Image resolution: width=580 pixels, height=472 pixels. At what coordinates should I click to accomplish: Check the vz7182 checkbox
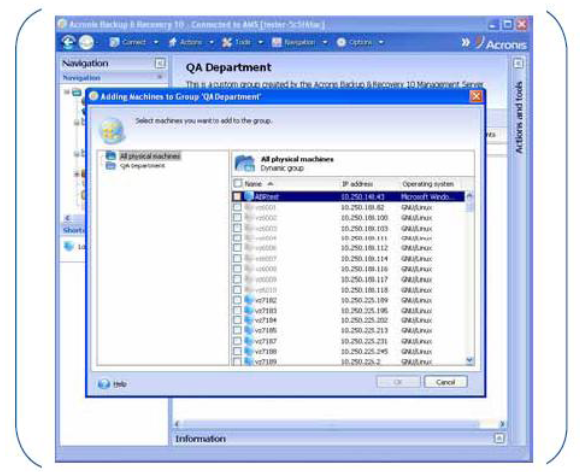[x=237, y=300]
